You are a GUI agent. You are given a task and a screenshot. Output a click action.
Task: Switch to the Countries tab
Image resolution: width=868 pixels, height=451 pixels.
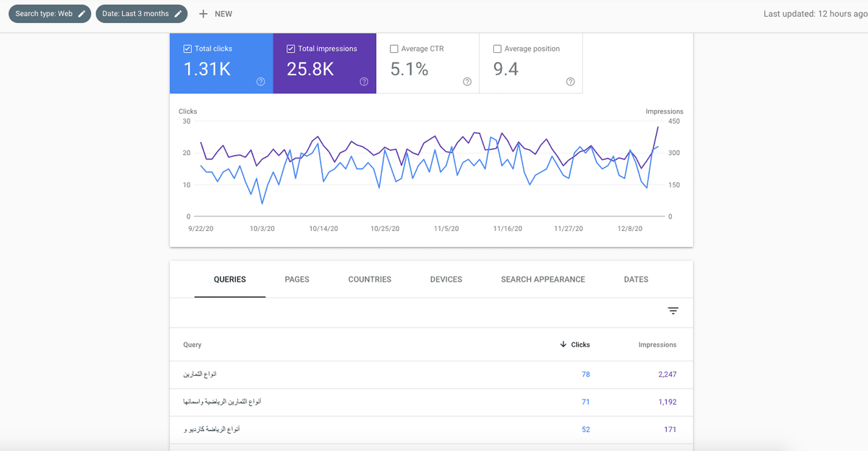(370, 279)
